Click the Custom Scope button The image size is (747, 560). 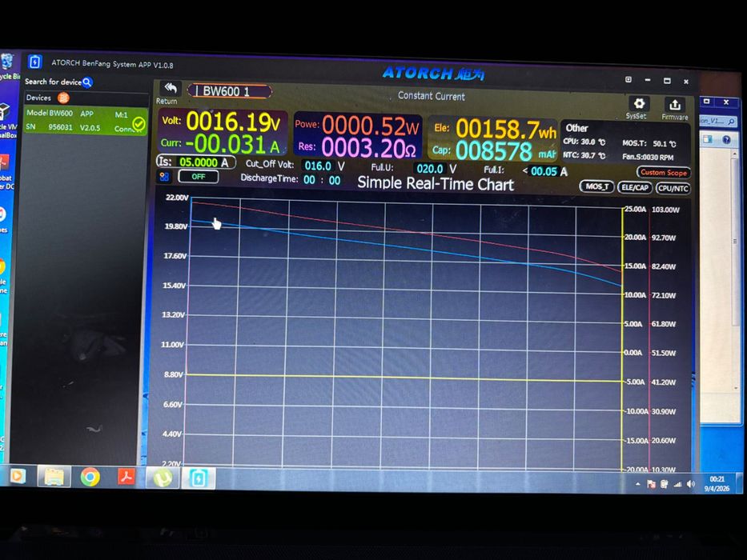click(663, 172)
